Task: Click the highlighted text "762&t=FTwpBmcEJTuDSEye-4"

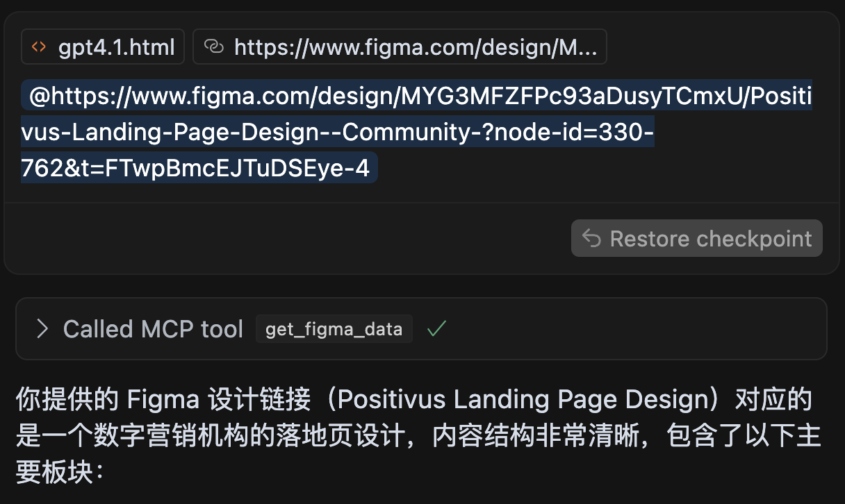Action: [x=199, y=168]
